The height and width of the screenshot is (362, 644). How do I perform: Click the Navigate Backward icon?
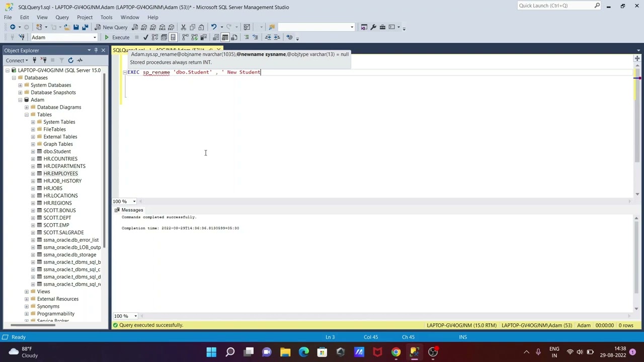click(x=13, y=27)
